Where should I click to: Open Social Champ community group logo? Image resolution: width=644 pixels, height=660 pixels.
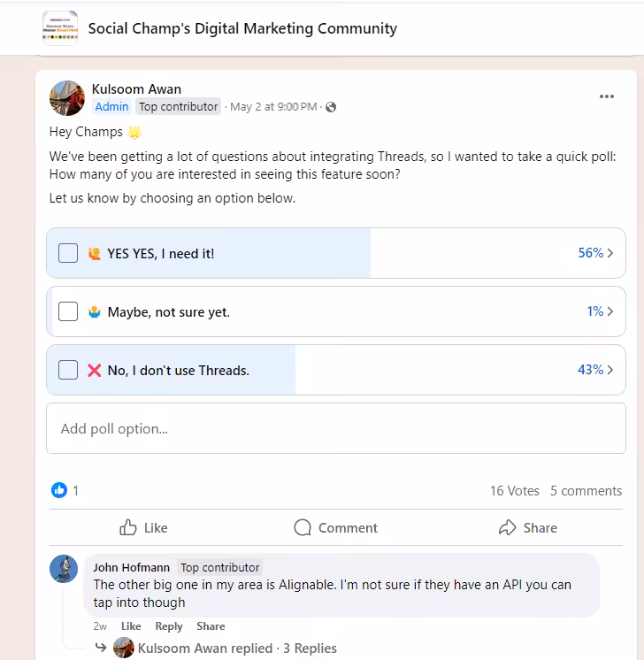(60, 28)
